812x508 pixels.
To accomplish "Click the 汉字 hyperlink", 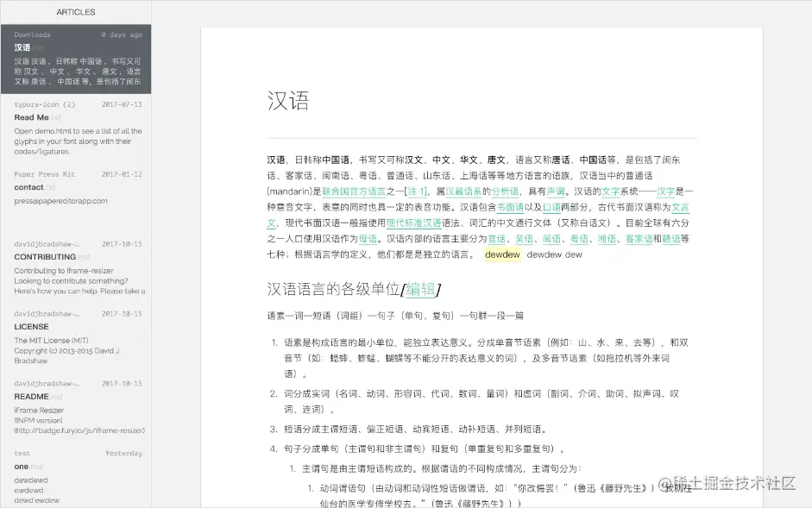I will [x=666, y=191].
